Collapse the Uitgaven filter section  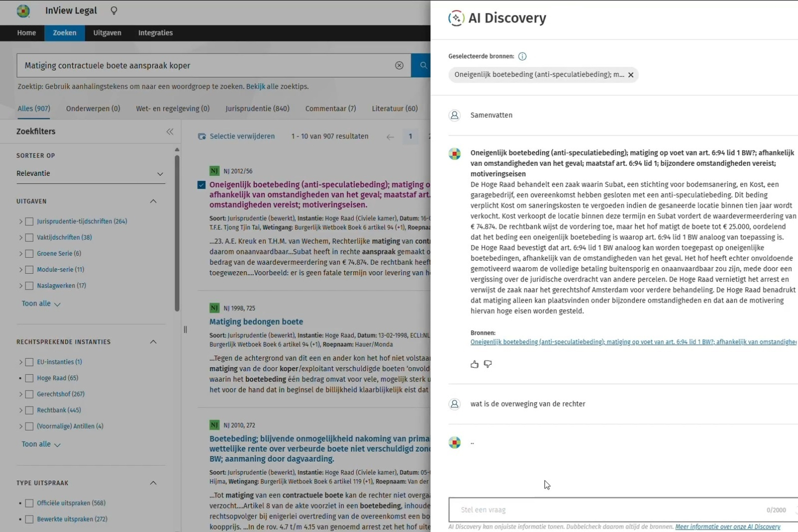tap(153, 201)
